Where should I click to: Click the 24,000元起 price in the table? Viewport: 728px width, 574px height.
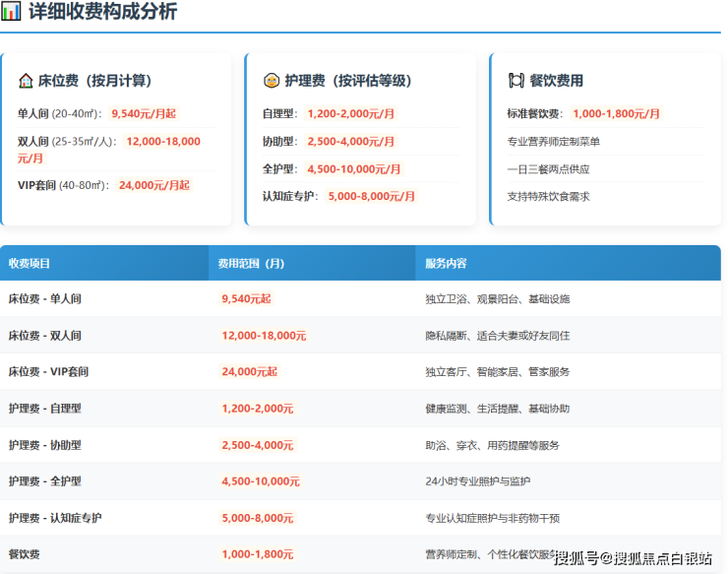(250, 372)
